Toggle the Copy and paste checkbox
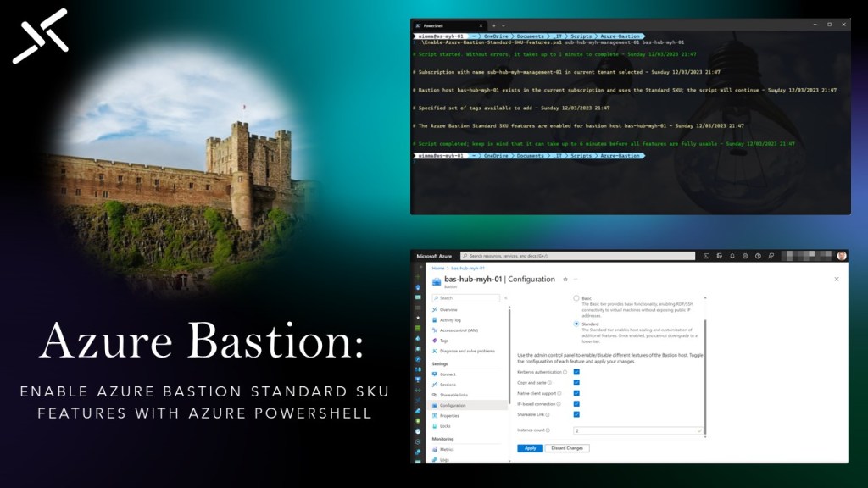This screenshot has width=868, height=488. [576, 382]
